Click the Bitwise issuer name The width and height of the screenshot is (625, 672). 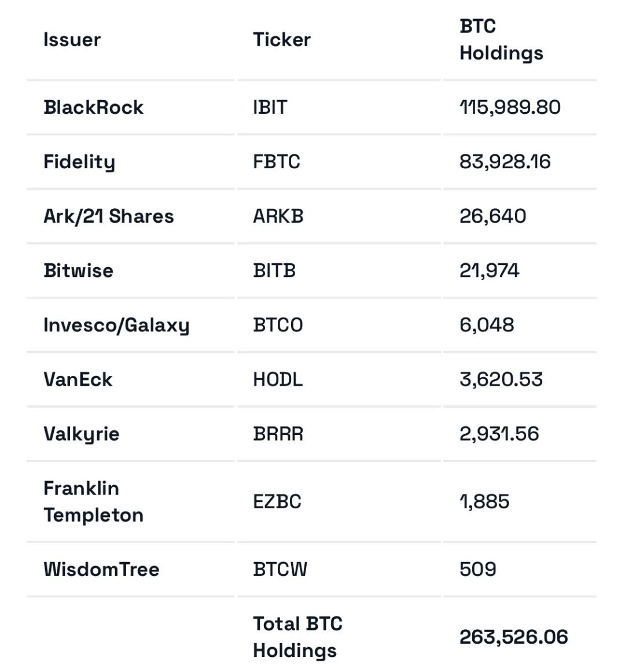coord(78,271)
